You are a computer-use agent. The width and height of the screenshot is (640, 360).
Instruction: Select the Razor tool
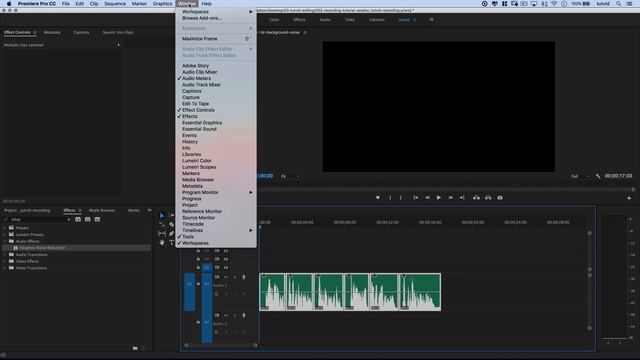(x=171, y=224)
